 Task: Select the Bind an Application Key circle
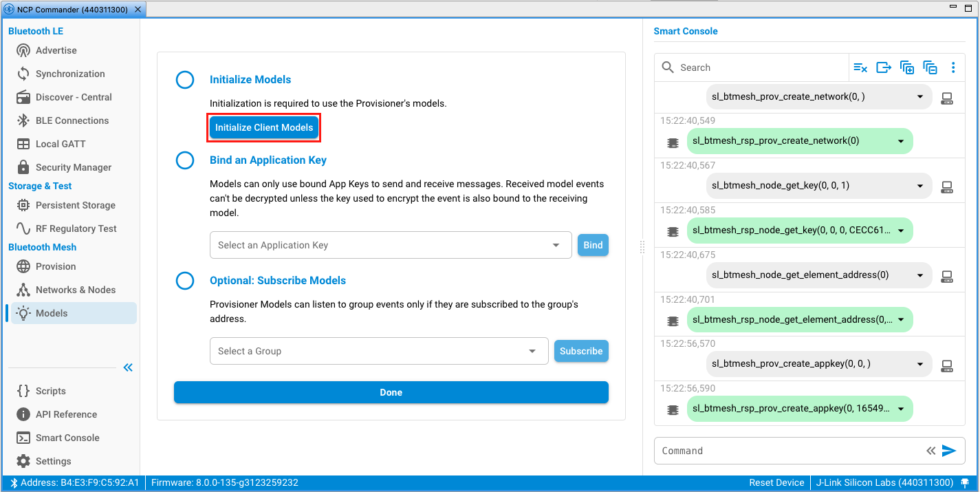point(185,160)
